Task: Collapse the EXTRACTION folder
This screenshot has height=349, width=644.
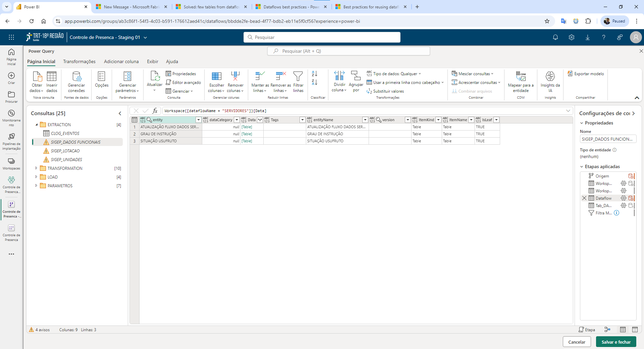Action: (36, 124)
